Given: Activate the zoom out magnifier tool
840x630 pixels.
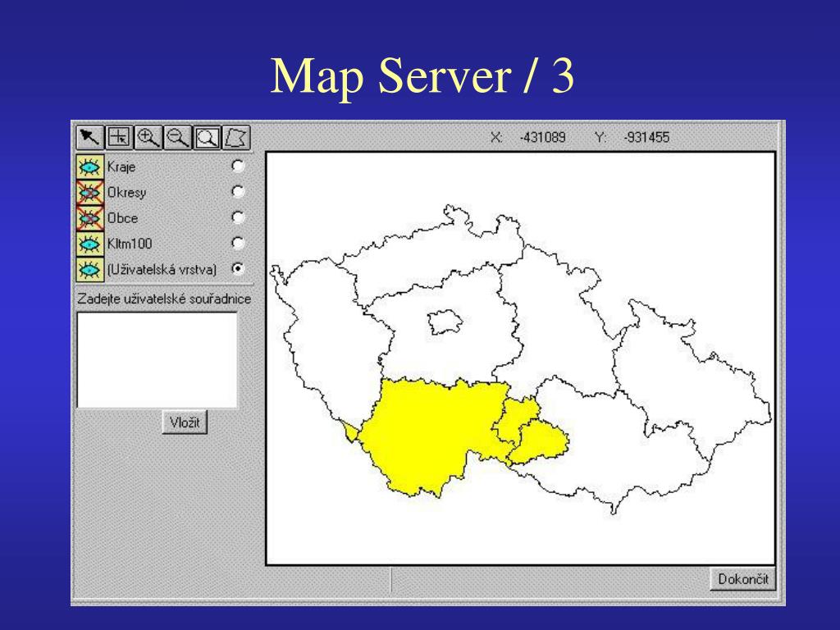Looking at the screenshot, I should pyautogui.click(x=177, y=138).
